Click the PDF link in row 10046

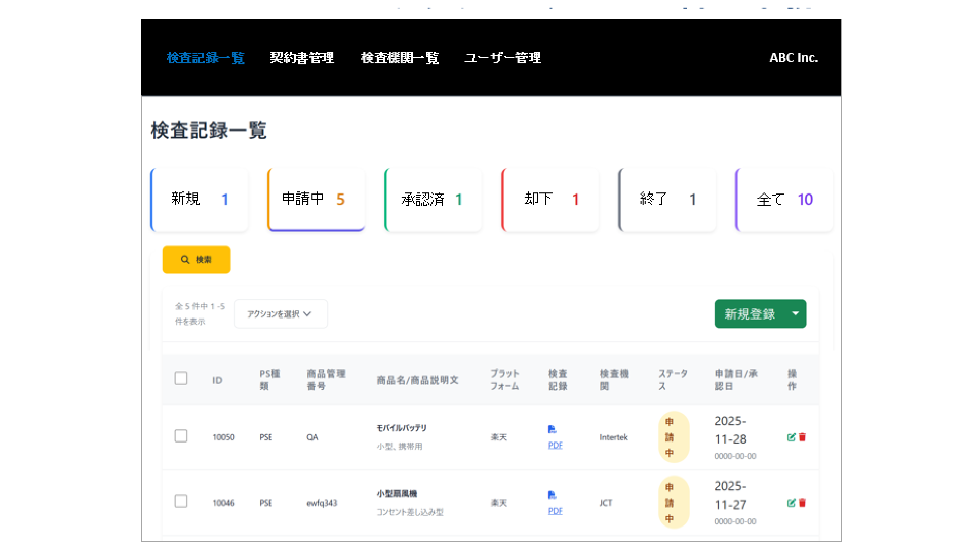[x=555, y=511]
